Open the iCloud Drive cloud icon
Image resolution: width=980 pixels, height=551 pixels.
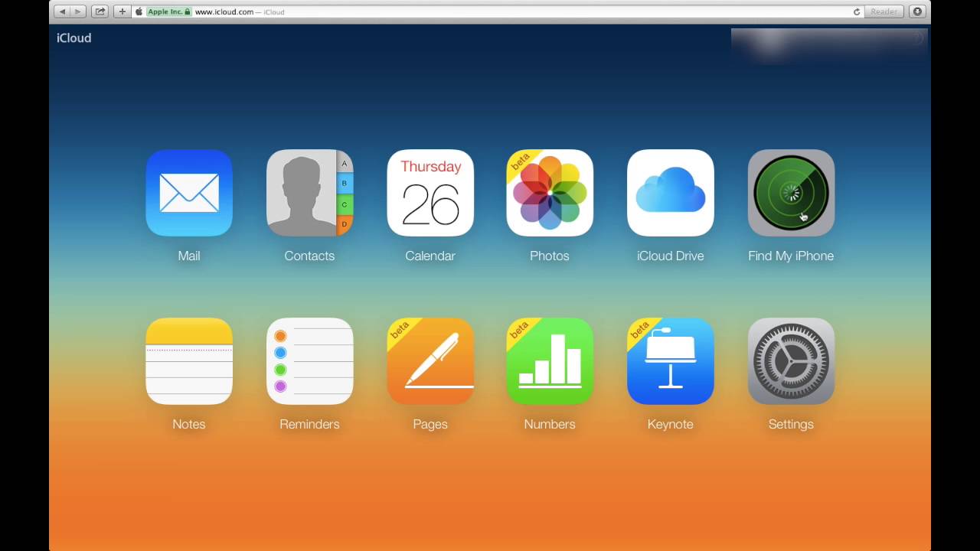[671, 193]
